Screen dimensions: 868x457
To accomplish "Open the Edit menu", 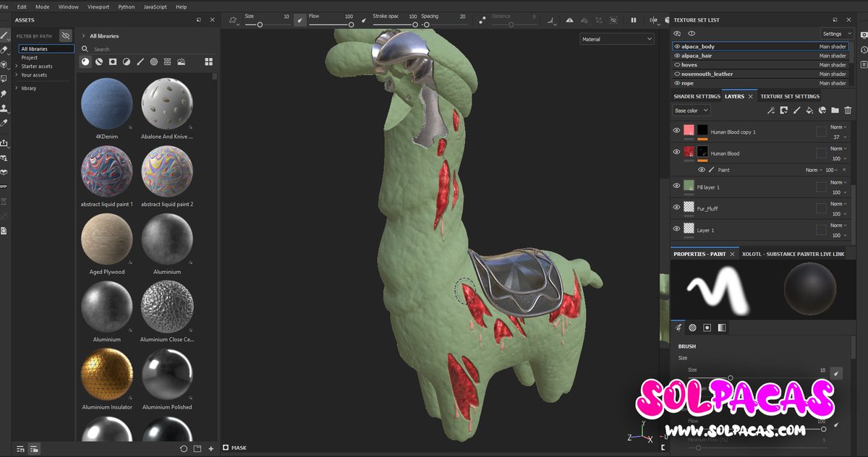I will (x=22, y=7).
